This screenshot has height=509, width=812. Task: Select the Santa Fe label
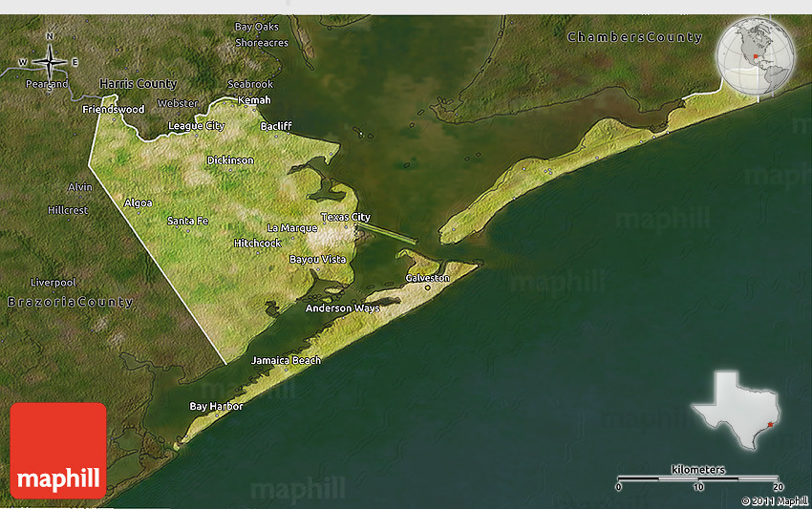pos(187,221)
